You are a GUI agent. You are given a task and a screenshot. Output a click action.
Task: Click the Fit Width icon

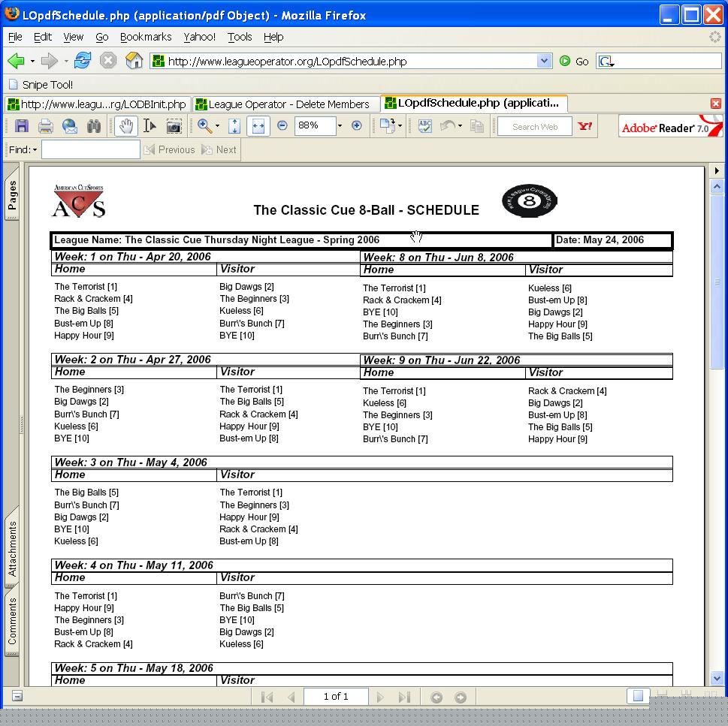pyautogui.click(x=258, y=126)
